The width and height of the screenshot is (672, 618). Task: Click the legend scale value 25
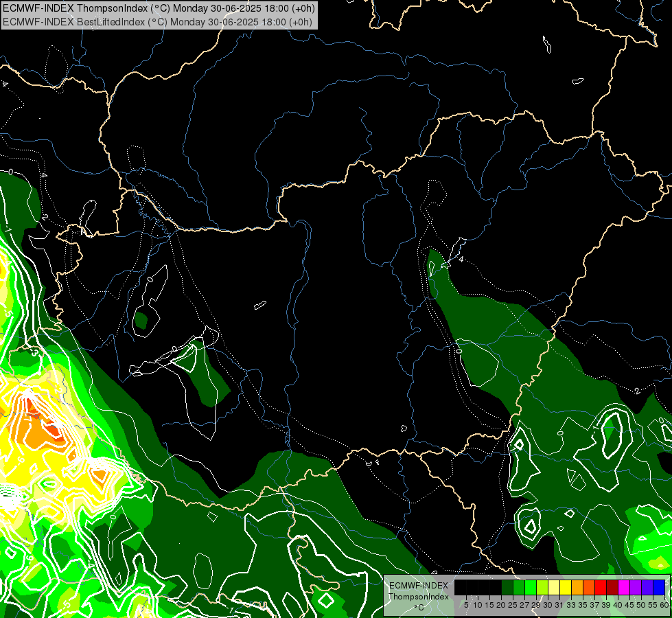513,605
